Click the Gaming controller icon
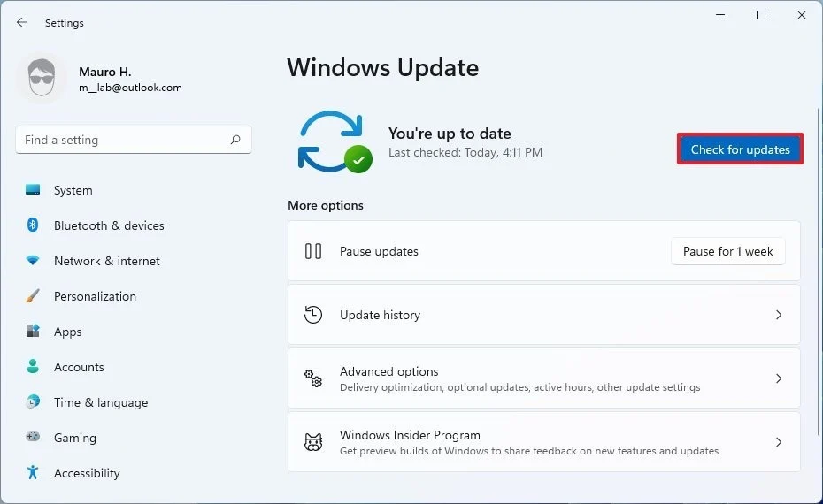823x504 pixels. point(33,436)
